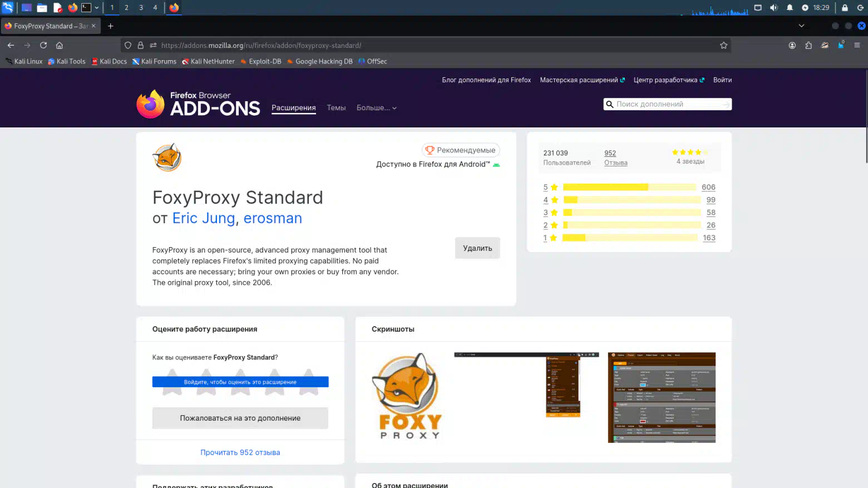
Task: Open Прочитать 952 отзыва link
Action: pyautogui.click(x=240, y=452)
